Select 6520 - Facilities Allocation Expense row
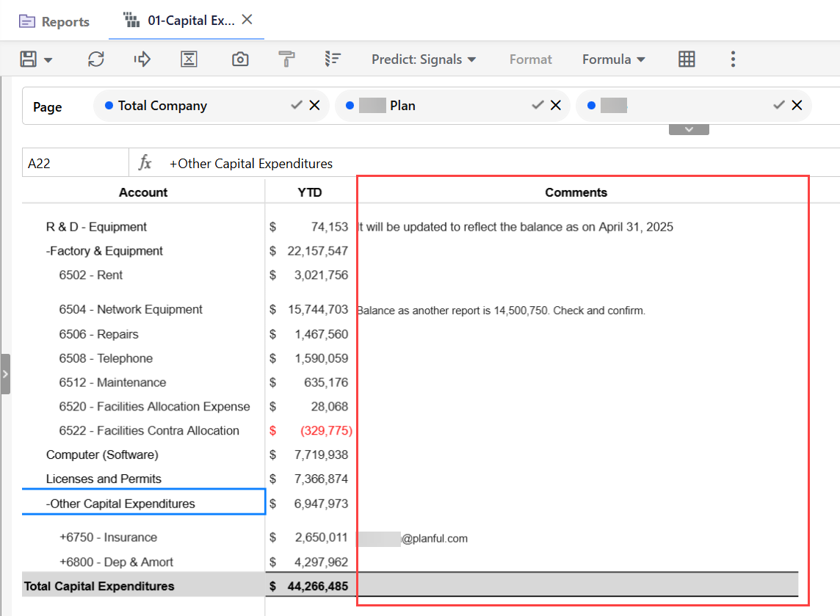This screenshot has width=840, height=616. 154,407
